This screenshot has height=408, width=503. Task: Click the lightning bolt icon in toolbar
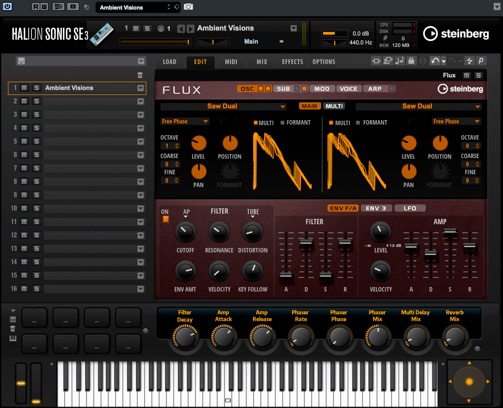pos(469,61)
